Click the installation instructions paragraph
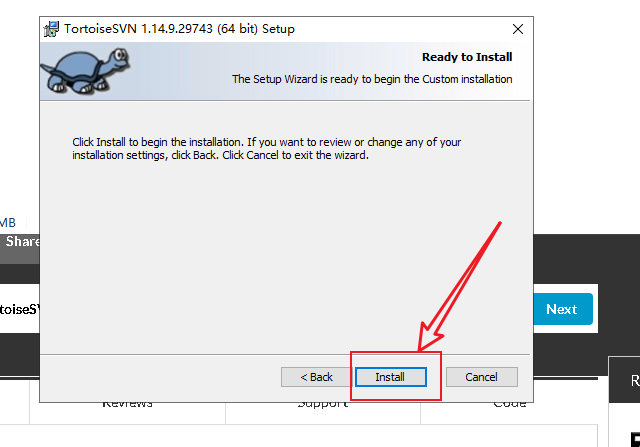 267,149
